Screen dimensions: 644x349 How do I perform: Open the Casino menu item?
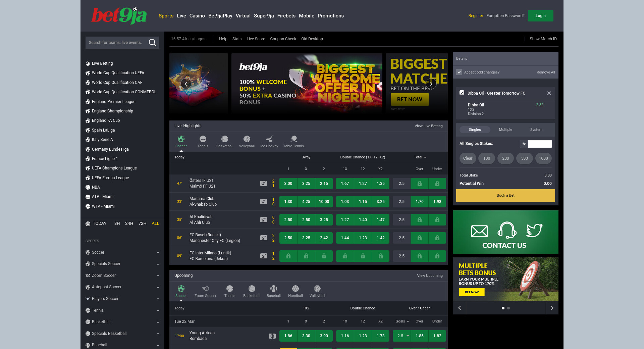pos(197,16)
